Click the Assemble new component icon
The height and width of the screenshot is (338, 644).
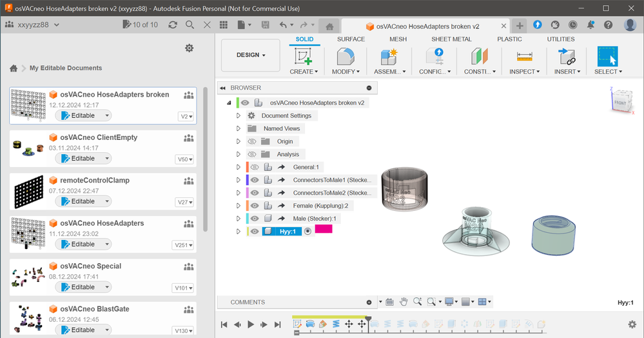389,56
